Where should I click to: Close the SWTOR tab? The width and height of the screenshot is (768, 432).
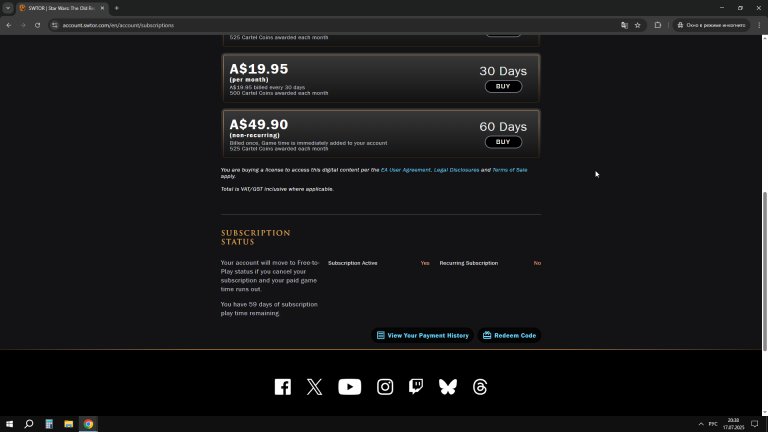[102, 8]
